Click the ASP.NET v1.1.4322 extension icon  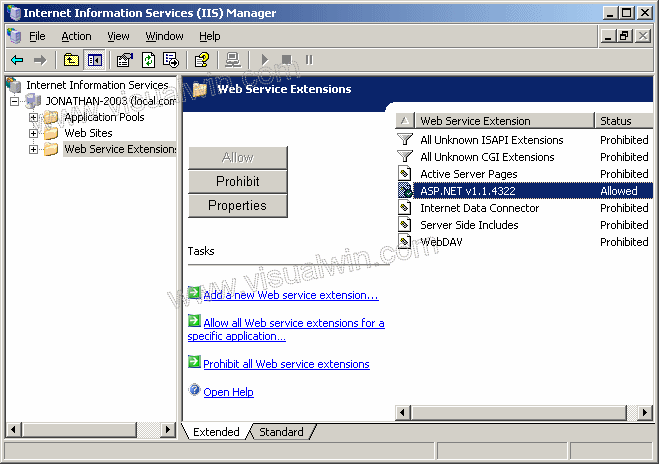[405, 191]
